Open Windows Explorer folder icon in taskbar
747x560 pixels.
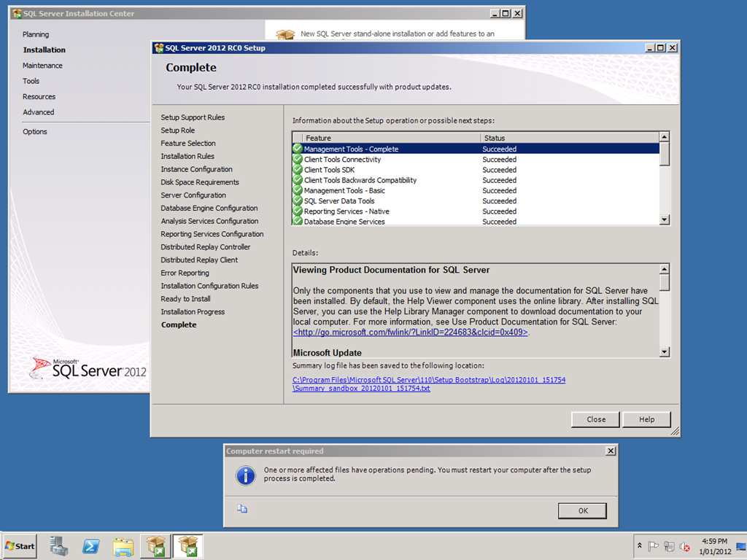point(124,545)
